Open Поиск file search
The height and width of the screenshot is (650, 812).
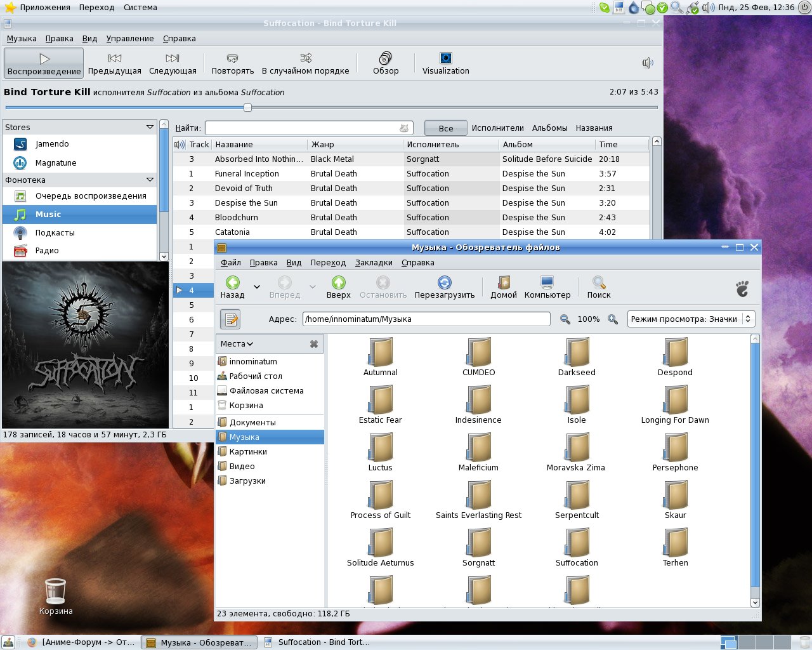(x=599, y=287)
